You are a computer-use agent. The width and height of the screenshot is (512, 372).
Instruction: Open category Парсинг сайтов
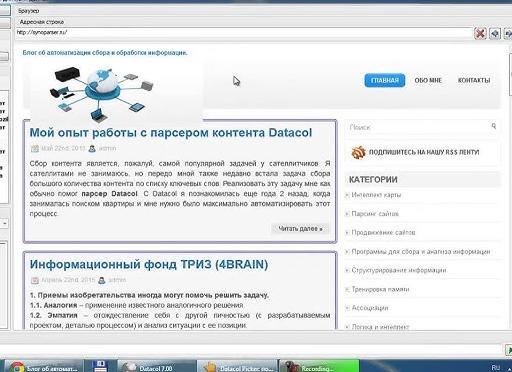tap(375, 214)
